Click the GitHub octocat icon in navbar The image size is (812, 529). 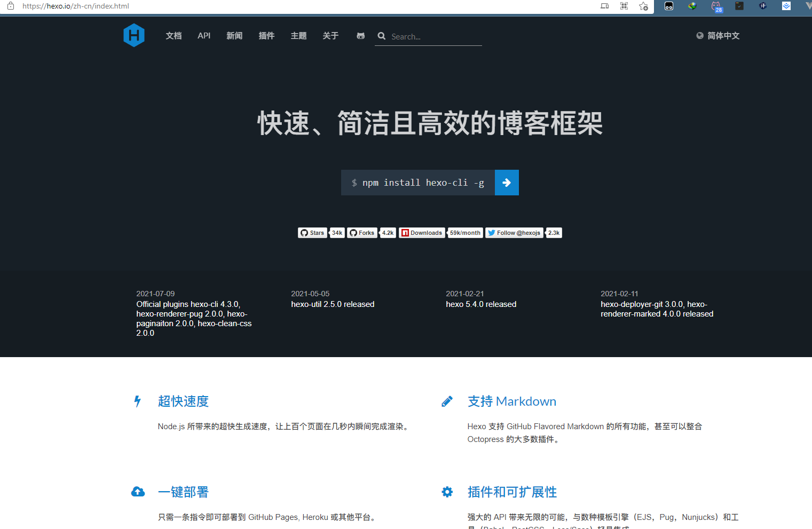pyautogui.click(x=361, y=36)
